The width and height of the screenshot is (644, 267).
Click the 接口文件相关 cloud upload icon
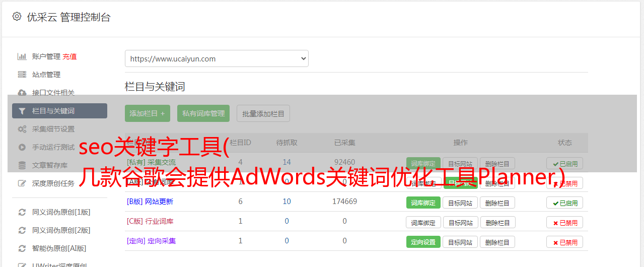click(22, 93)
